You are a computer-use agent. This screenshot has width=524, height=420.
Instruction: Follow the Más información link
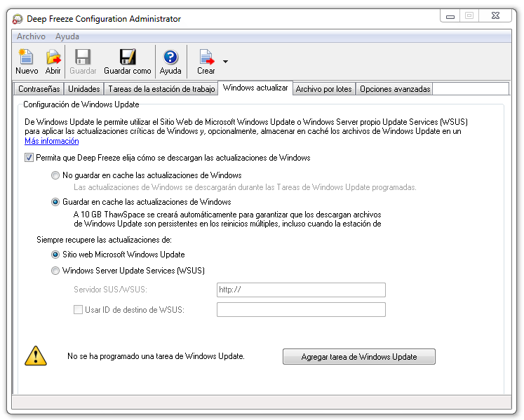(52, 141)
